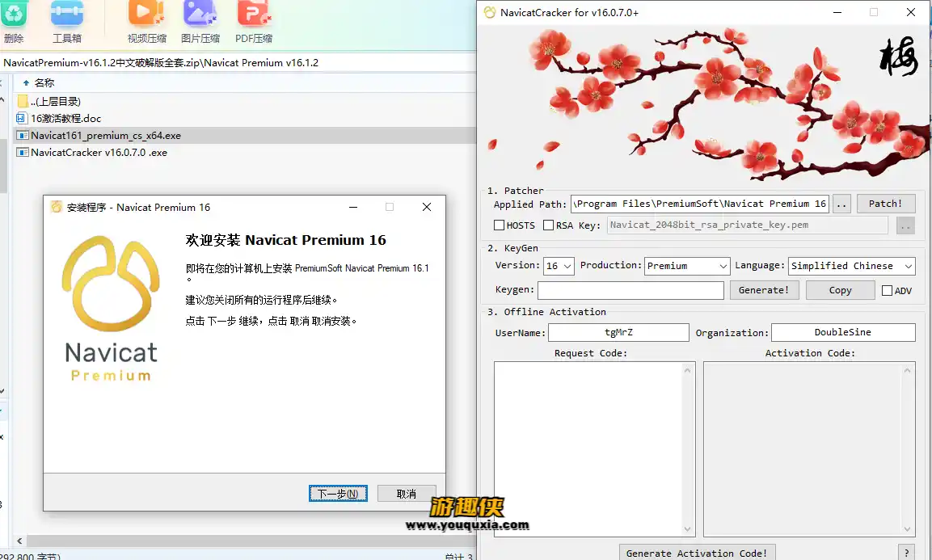Screen dimensions: 932x560
Task: Click 下一步(N) in the Navicat installer
Action: pyautogui.click(x=338, y=494)
